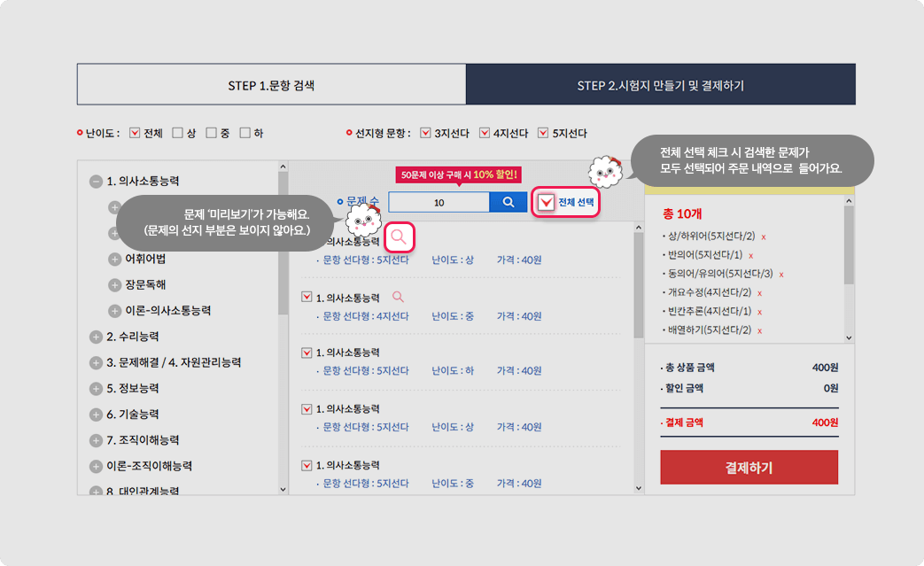
Task: Expand 장문독해 subcategory
Action: click(115, 285)
